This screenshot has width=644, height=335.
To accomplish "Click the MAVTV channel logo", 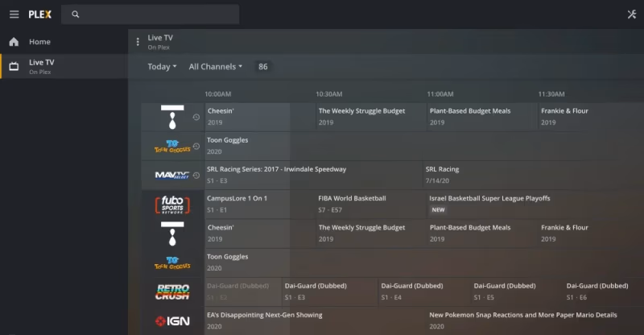I will point(172,176).
